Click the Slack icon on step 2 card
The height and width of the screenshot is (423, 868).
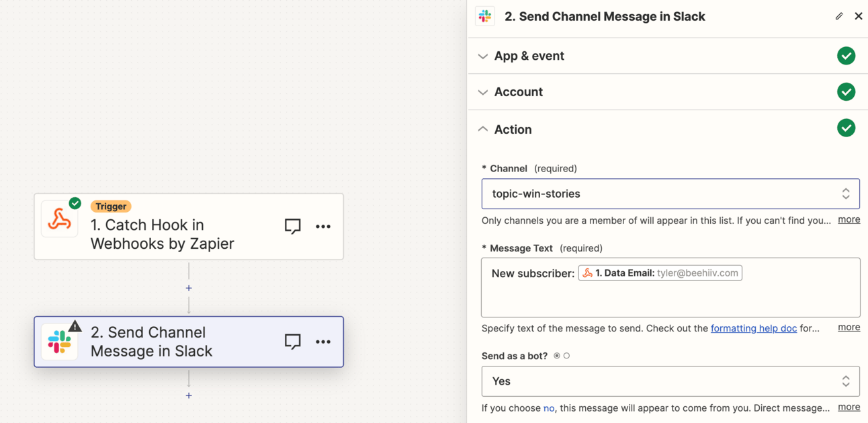(59, 342)
